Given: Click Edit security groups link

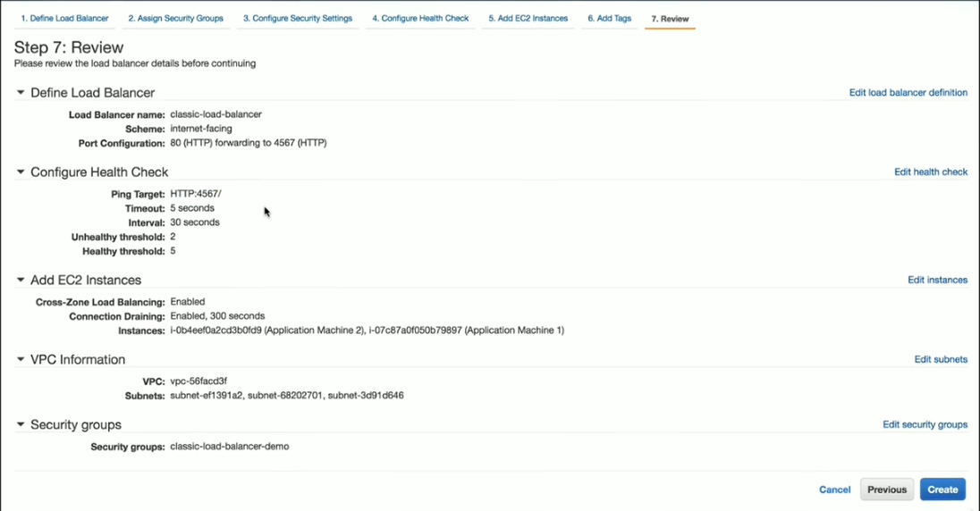Looking at the screenshot, I should tap(925, 425).
